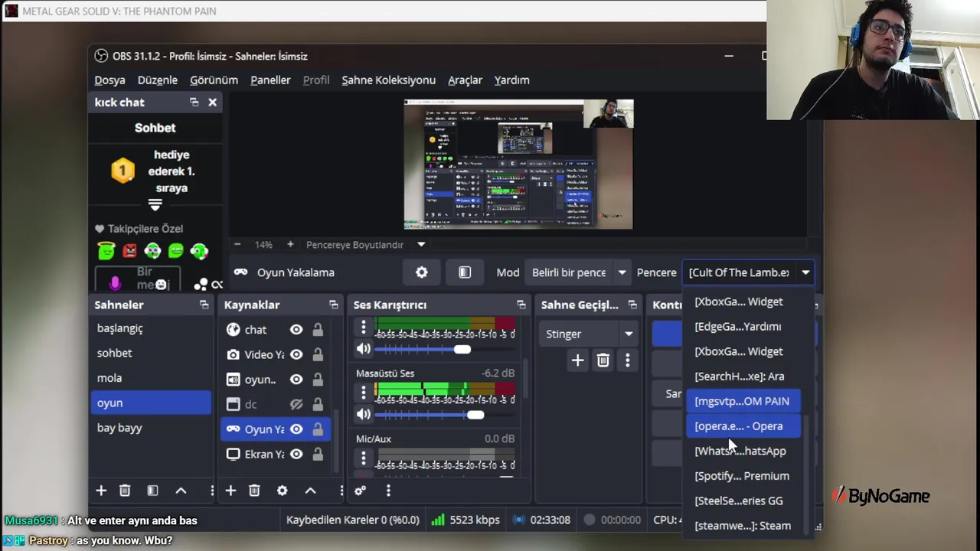Toggle lock on dc source
The image size is (980, 551).
click(317, 404)
